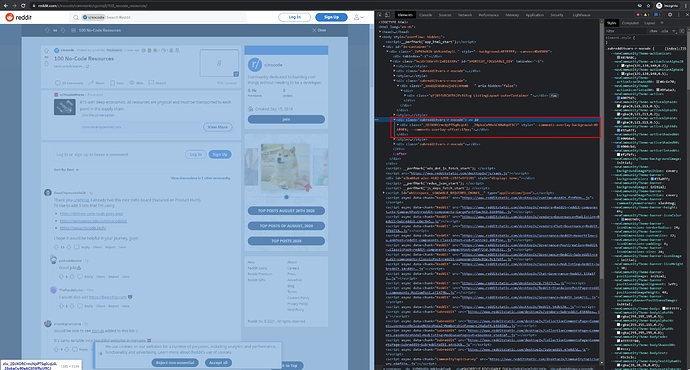Report the post with the flag icon
This screenshot has width=690, height=370.
click(151, 83)
